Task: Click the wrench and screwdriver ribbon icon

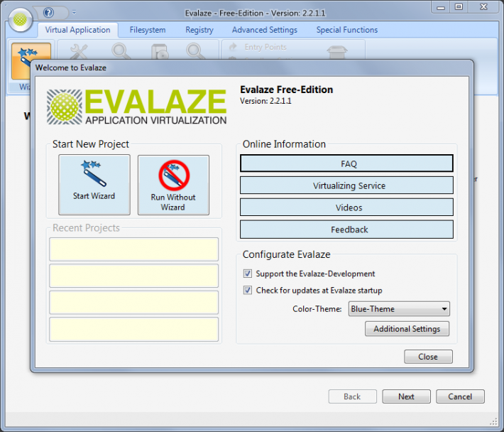Action: 79,52
